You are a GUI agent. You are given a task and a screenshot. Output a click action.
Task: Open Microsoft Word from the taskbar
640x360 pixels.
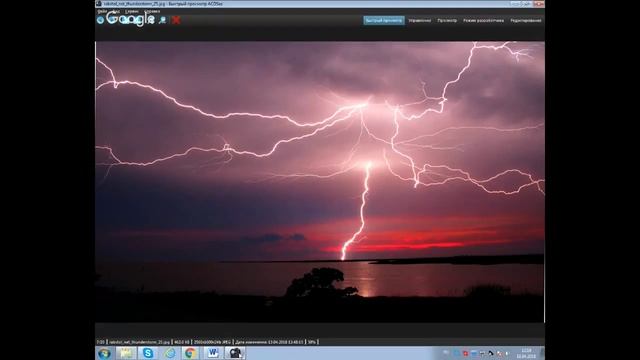pyautogui.click(x=213, y=353)
